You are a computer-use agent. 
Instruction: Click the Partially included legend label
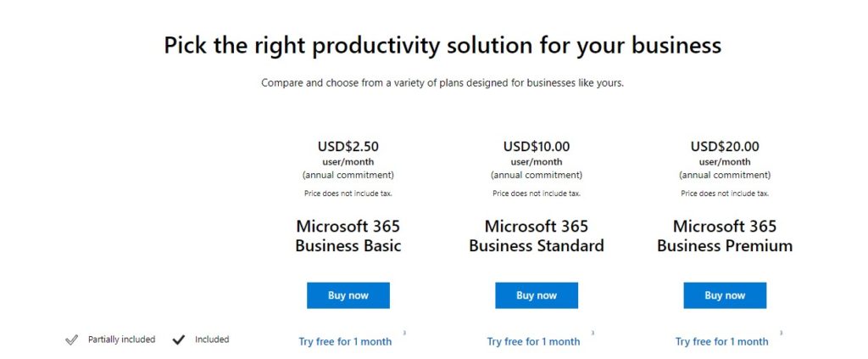coord(122,339)
